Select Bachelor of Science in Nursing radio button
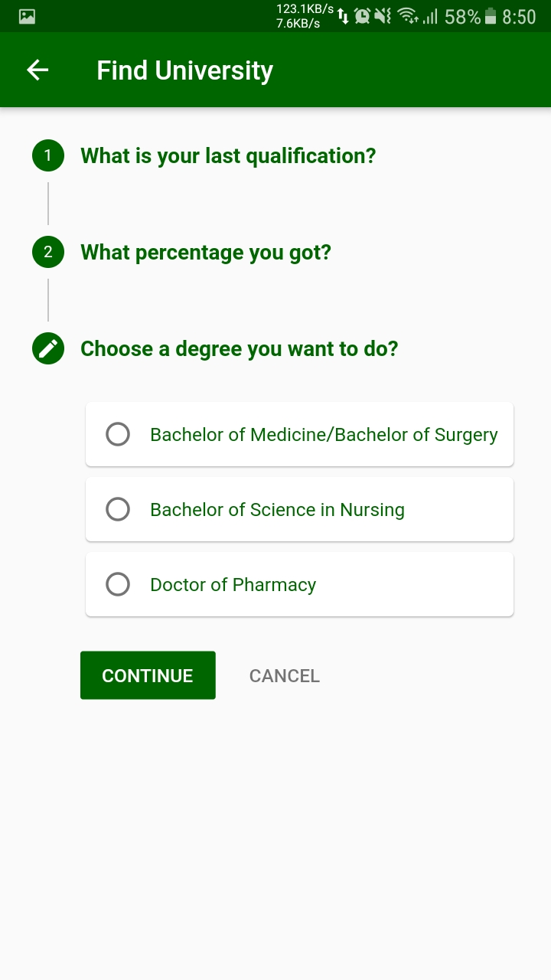551x980 pixels. pos(118,510)
